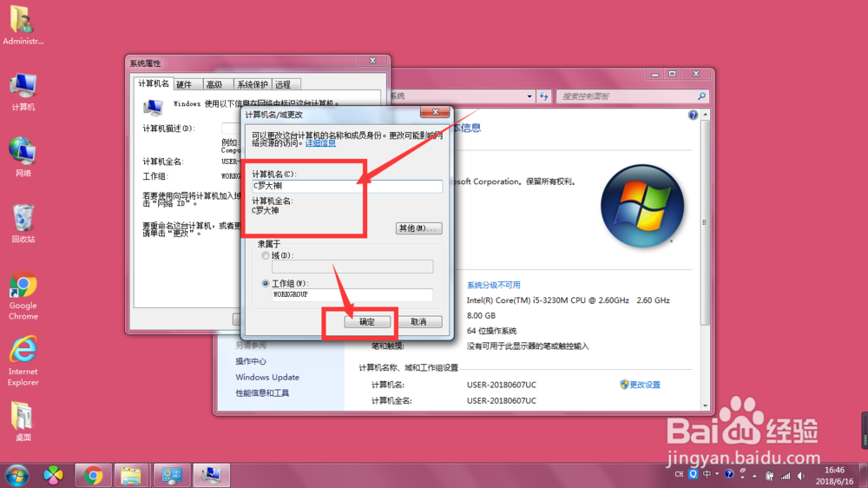Viewport: 868px width, 488px height.
Task: Open the 性能信息和工具 sidebar link
Action: pyautogui.click(x=262, y=393)
